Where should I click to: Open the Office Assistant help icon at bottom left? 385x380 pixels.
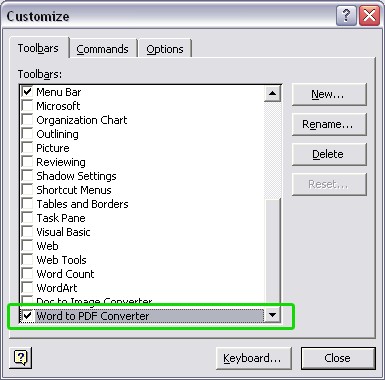click(21, 357)
